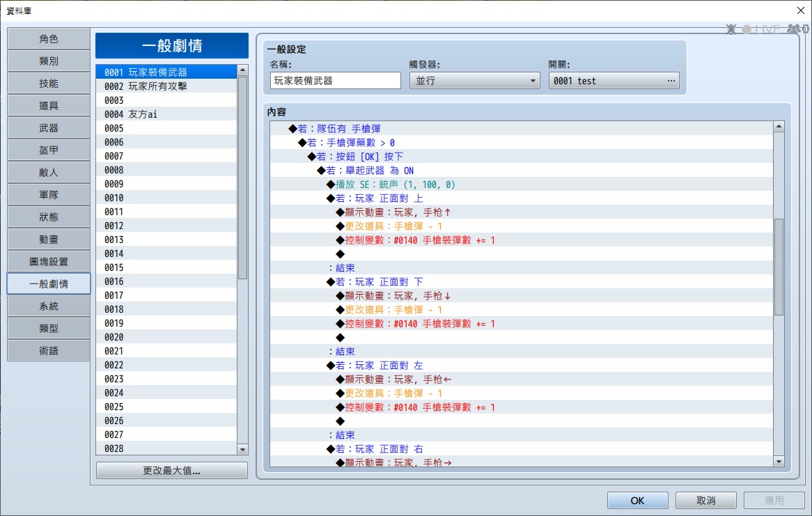
Task: Click the content panel scroll up arrow
Action: [x=779, y=127]
